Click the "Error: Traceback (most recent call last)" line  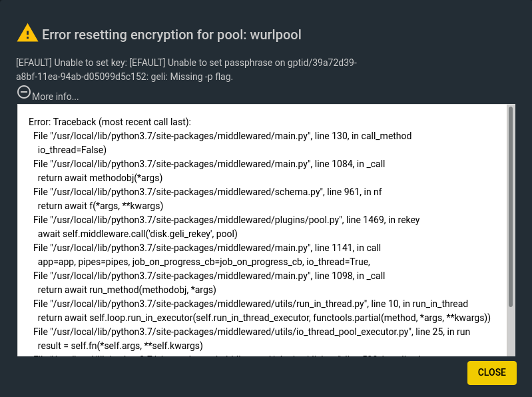click(x=110, y=122)
